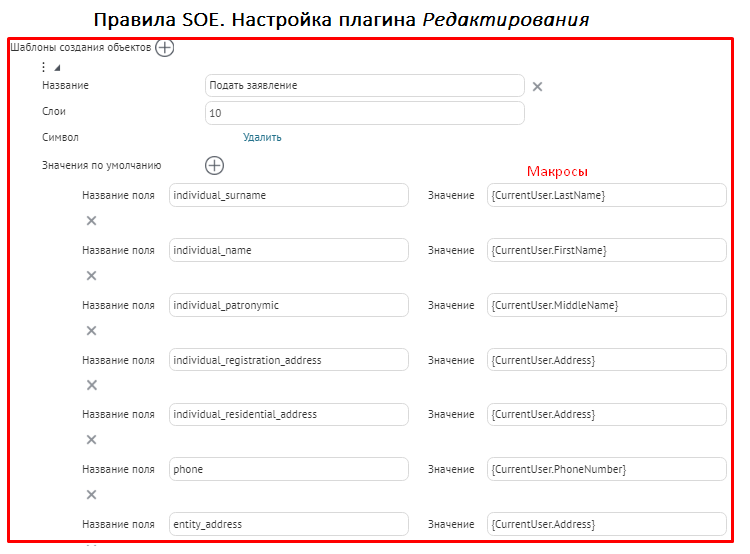The image size is (750, 554).
Task: Remove the individual_patronymic field row
Action: coord(91,331)
